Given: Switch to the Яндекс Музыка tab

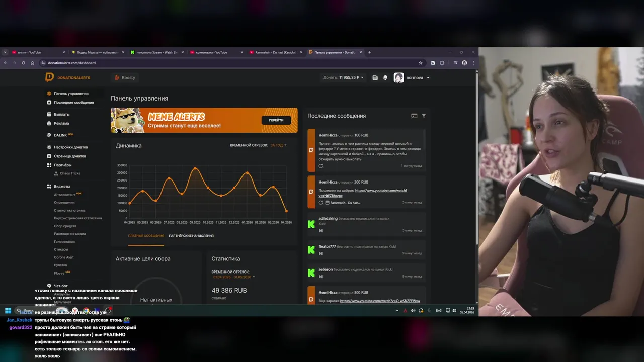Looking at the screenshot, I should [x=98, y=52].
